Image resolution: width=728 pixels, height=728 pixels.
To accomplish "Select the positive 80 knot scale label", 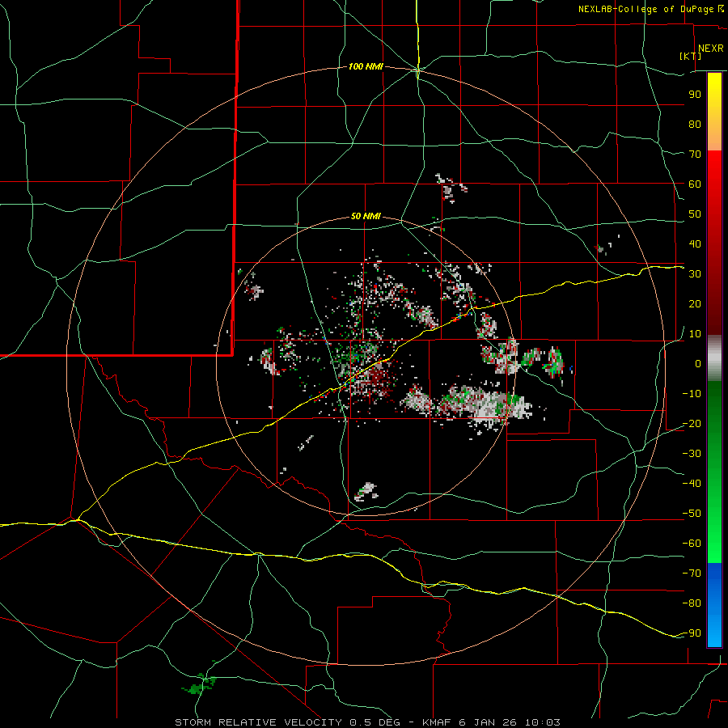I will pyautogui.click(x=695, y=124).
